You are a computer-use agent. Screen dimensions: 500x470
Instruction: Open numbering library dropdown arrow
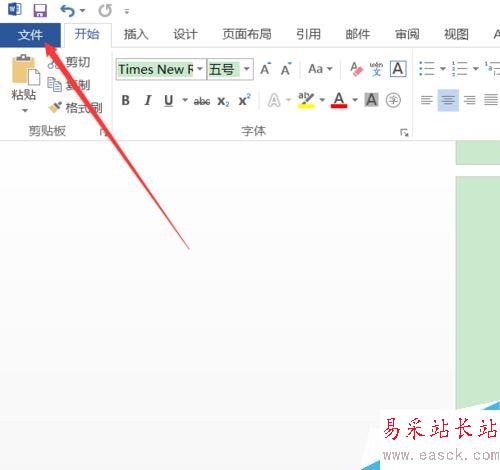point(476,69)
